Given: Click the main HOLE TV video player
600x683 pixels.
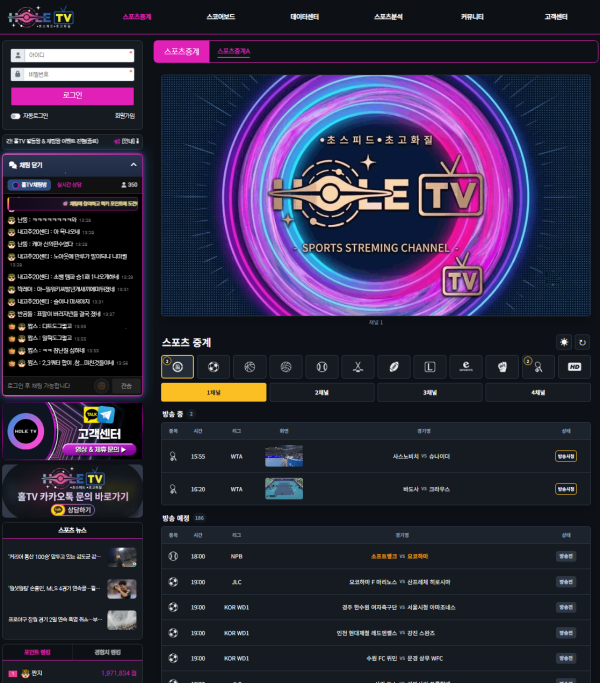Looking at the screenshot, I should click(x=376, y=195).
